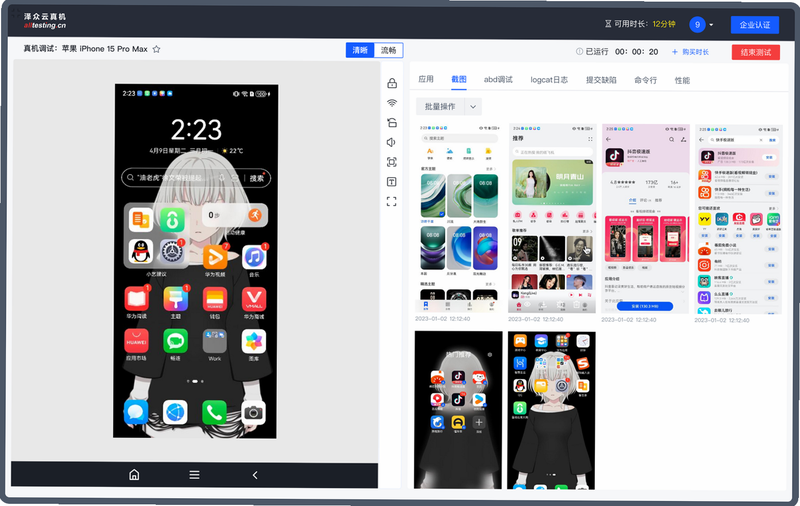Open the user account dropdown next to 9

(711, 24)
